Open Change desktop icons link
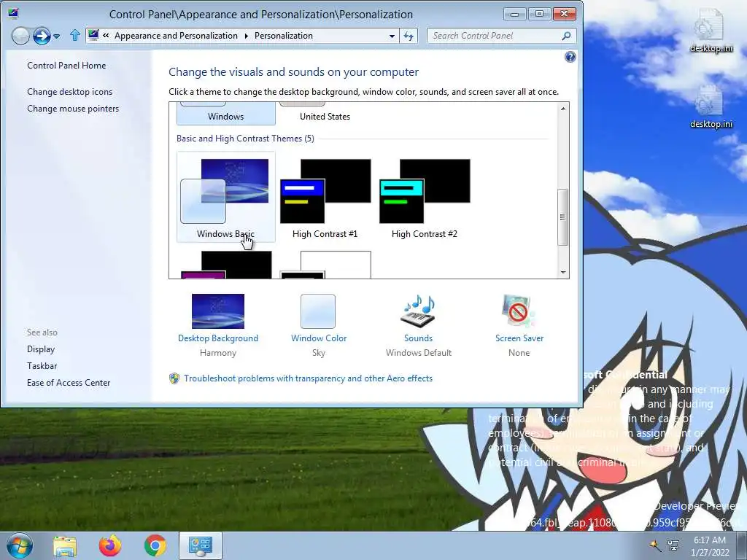This screenshot has width=747, height=560. pos(69,92)
